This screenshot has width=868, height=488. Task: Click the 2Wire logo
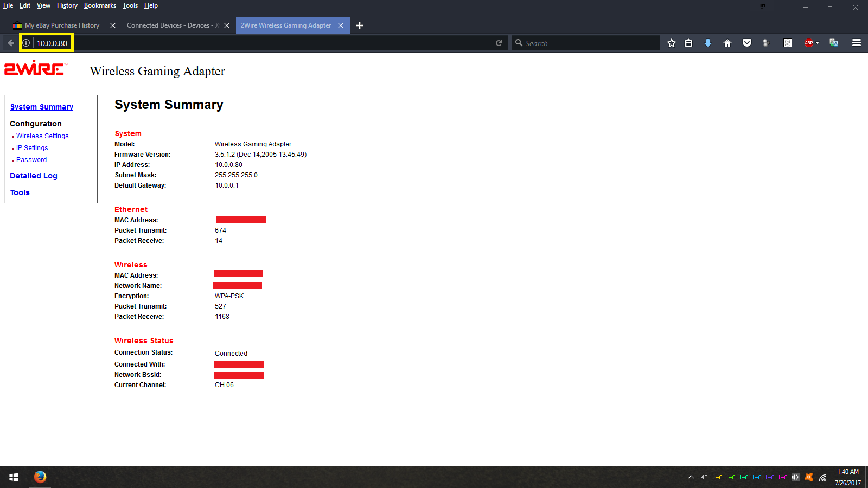[35, 68]
